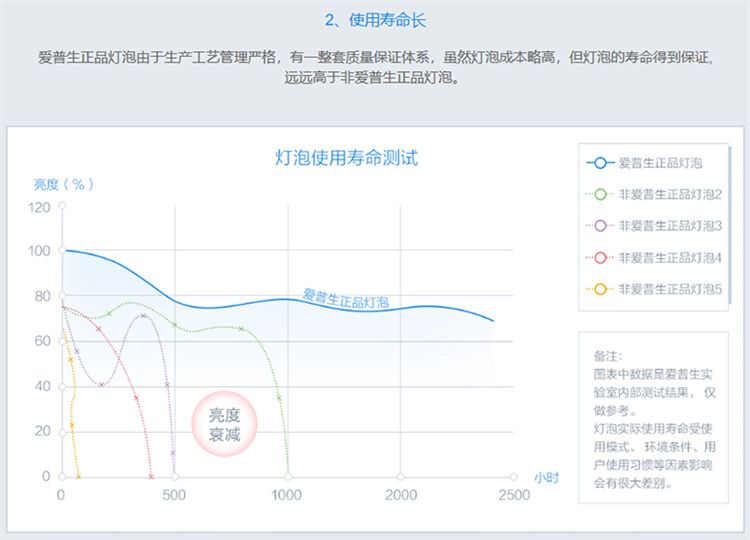
Task: Click the y-axis value 40
Action: [x=43, y=386]
